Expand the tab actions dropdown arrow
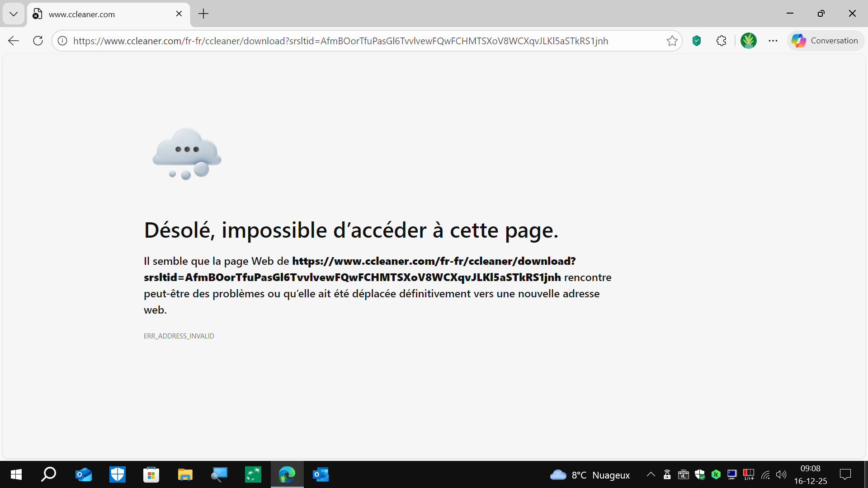This screenshot has height=488, width=868. point(14,14)
